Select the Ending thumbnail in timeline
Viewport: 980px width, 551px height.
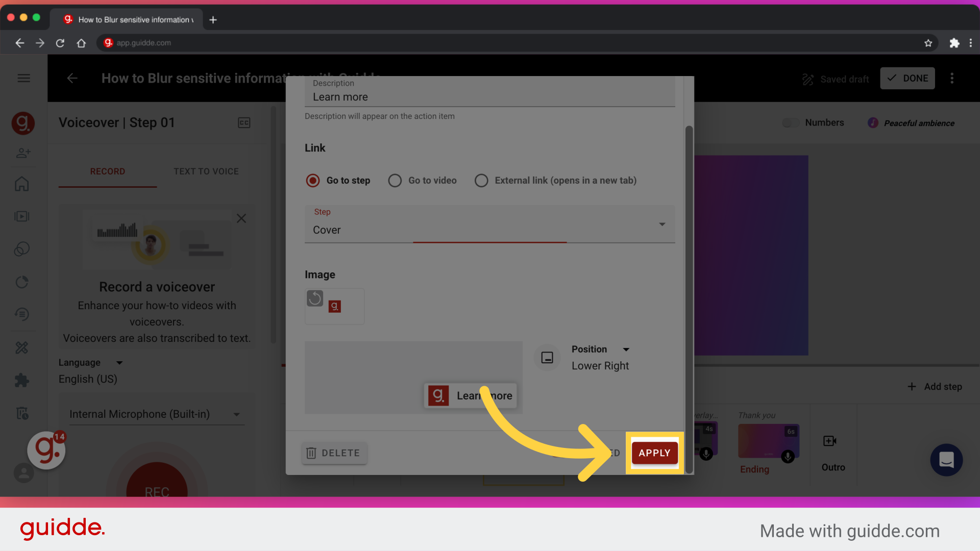coord(768,439)
